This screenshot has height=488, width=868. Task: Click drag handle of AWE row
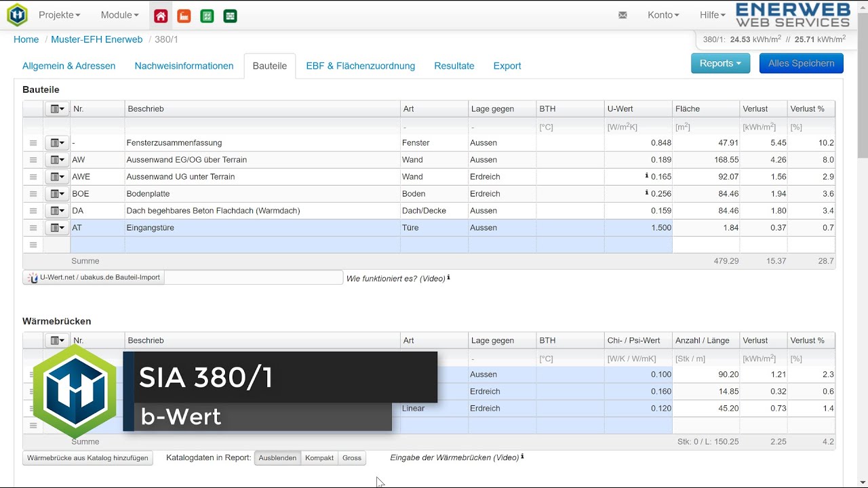click(x=33, y=177)
